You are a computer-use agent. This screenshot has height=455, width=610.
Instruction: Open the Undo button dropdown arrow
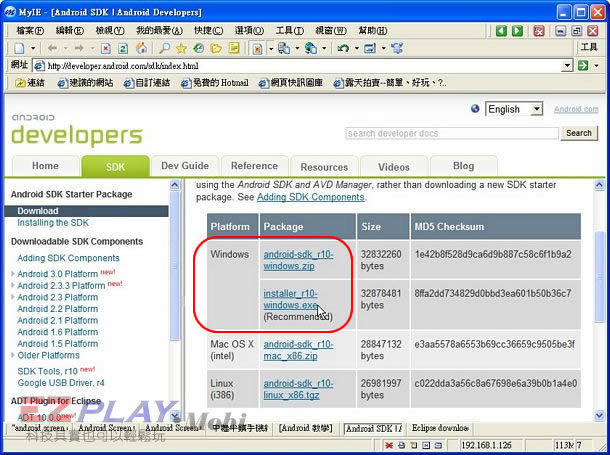pos(356,49)
